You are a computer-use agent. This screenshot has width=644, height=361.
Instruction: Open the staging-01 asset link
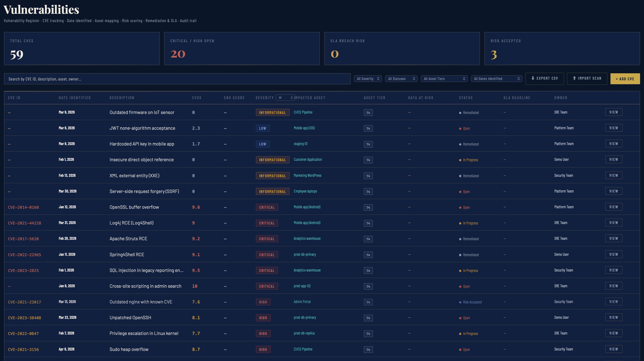(x=301, y=144)
